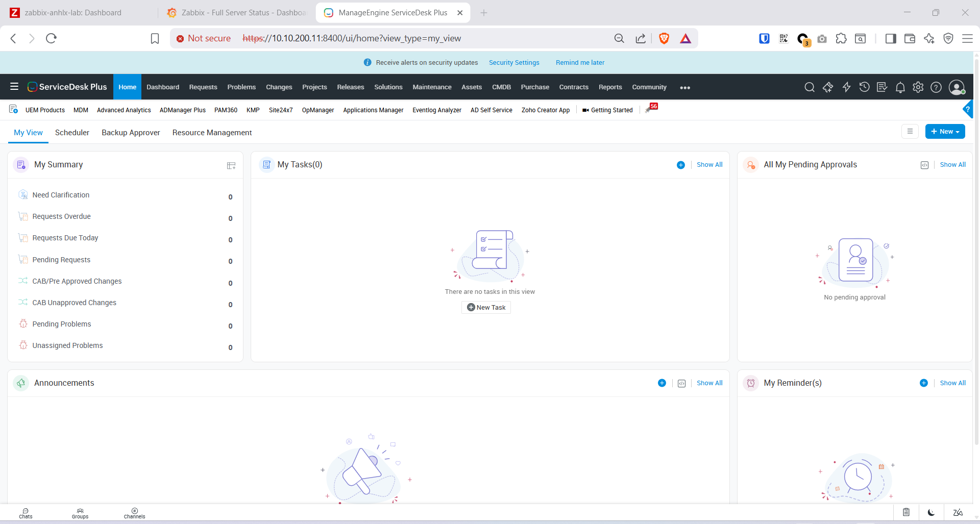
Task: Click the add announcement plus icon
Action: (662, 383)
